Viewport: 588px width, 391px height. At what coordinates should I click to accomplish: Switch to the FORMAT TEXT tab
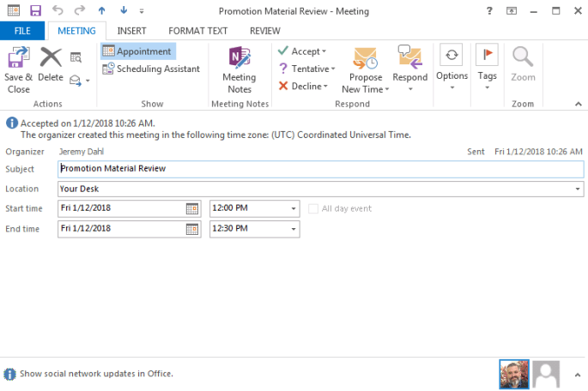coord(197,31)
